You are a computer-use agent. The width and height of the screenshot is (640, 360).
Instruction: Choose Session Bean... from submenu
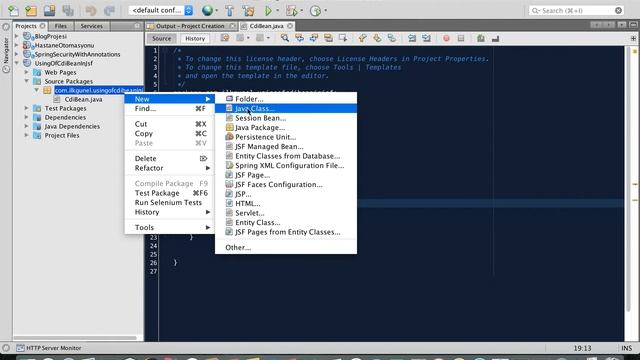286,118
